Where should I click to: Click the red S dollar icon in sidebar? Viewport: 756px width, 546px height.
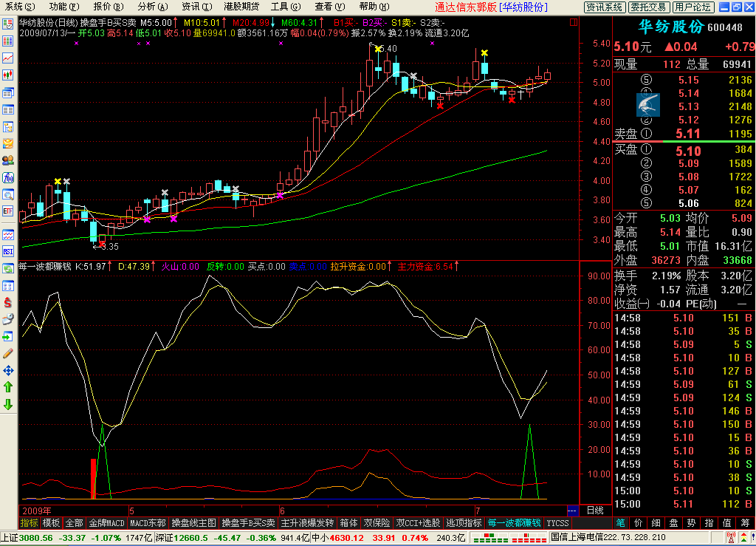point(7,302)
